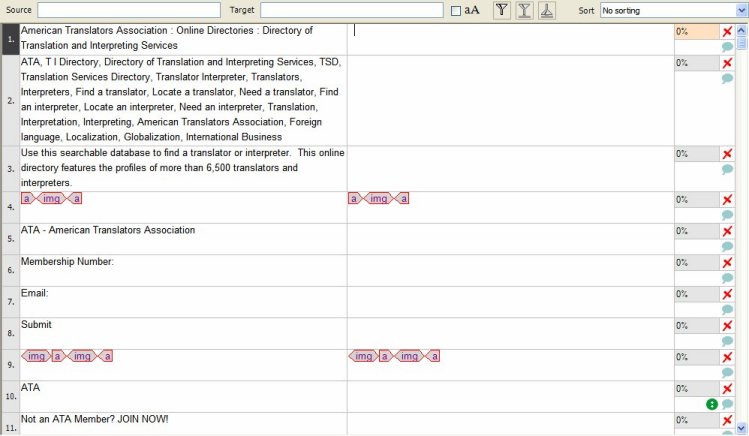
Task: Click red X status for row 11
Action: click(727, 420)
